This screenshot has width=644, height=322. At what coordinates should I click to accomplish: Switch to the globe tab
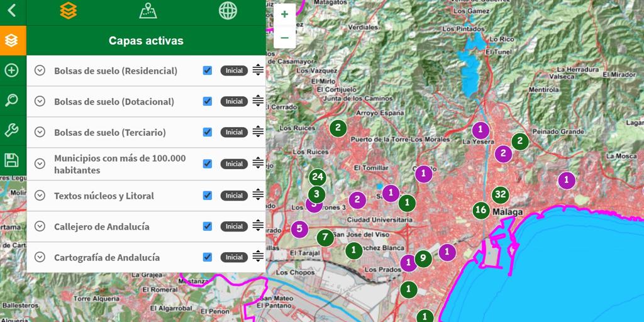228,11
